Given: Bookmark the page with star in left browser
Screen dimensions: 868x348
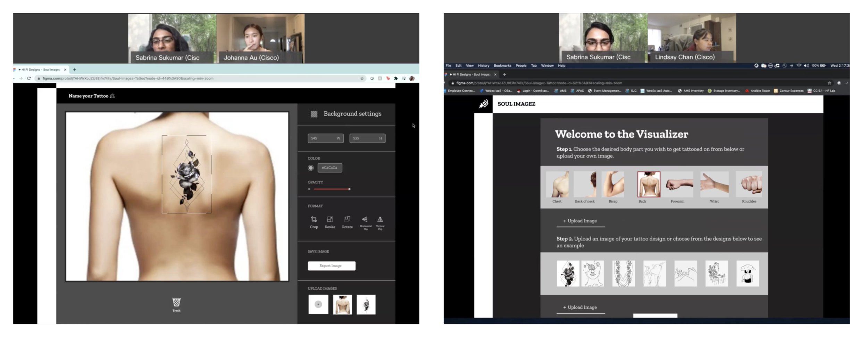Looking at the screenshot, I should (362, 78).
